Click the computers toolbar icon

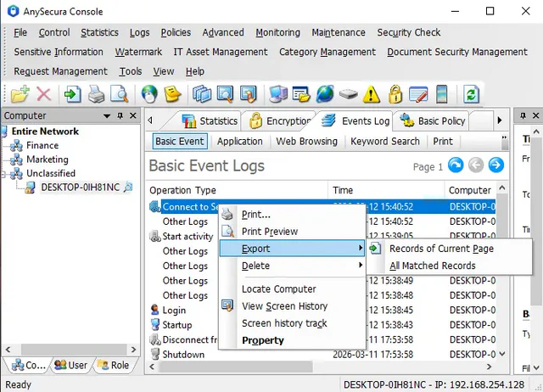coord(278,94)
